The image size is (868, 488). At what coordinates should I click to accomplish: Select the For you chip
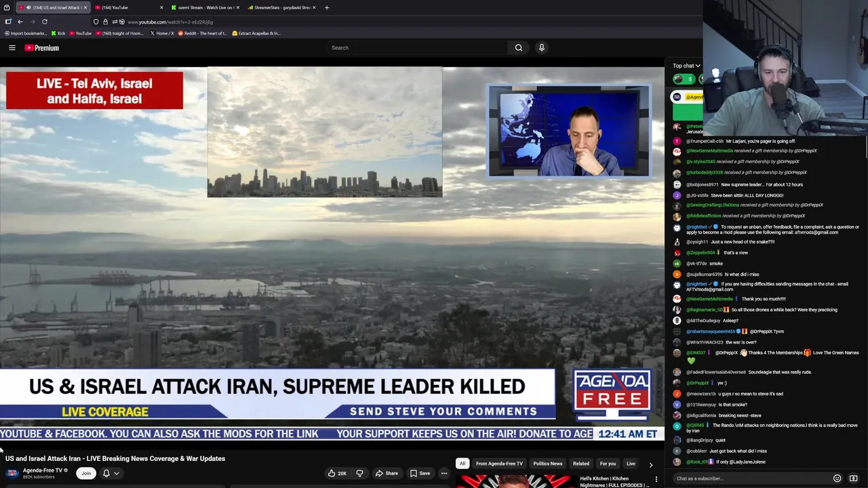point(608,464)
